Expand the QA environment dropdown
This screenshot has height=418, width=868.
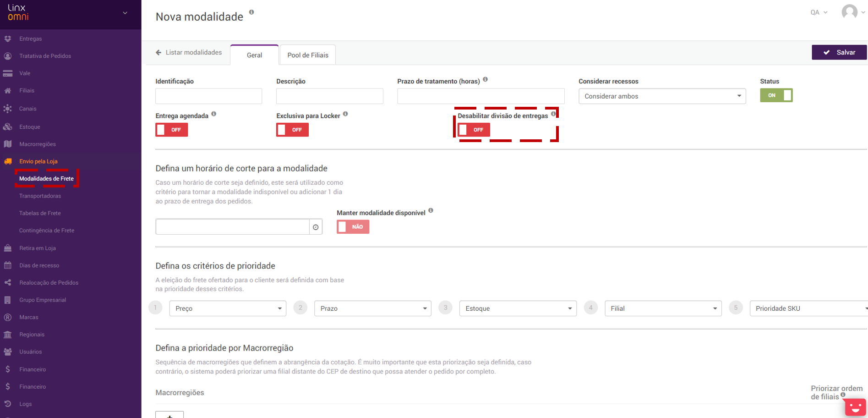tap(819, 12)
